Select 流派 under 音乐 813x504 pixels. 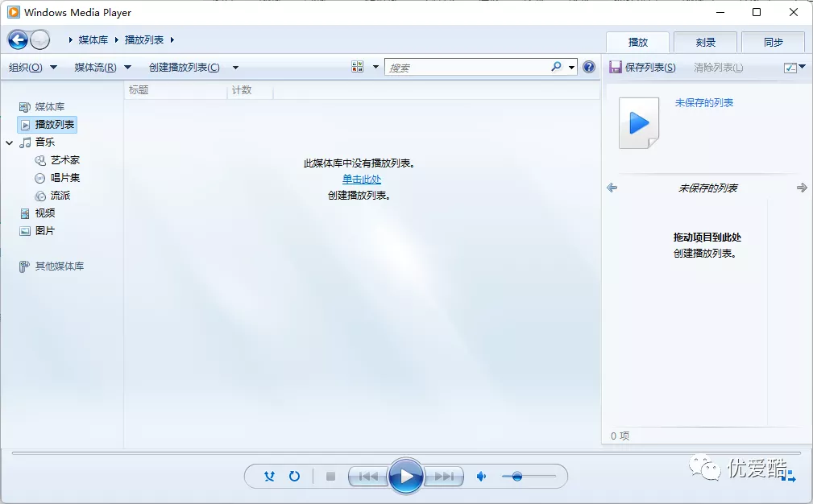tap(60, 196)
